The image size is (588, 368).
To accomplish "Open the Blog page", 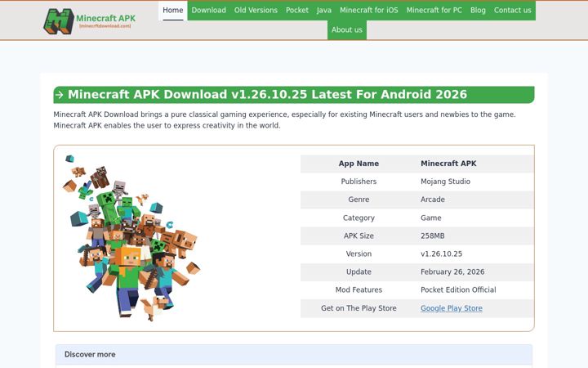I will [478, 11].
